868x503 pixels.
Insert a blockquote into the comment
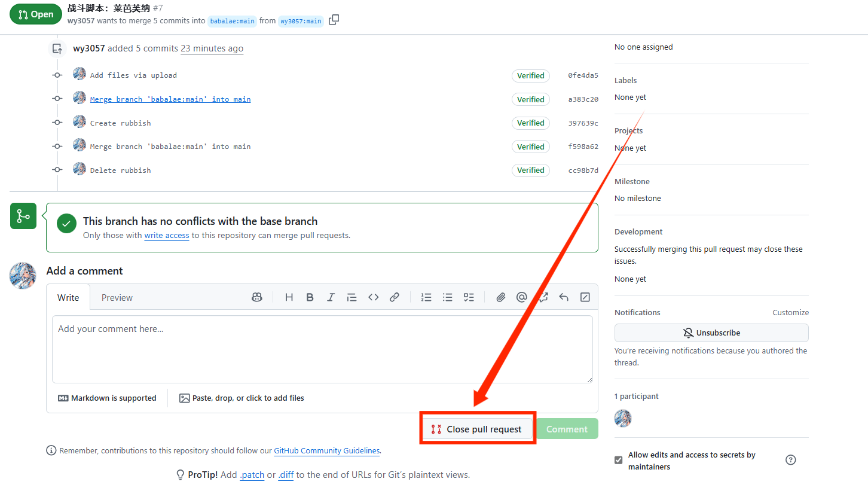click(352, 297)
